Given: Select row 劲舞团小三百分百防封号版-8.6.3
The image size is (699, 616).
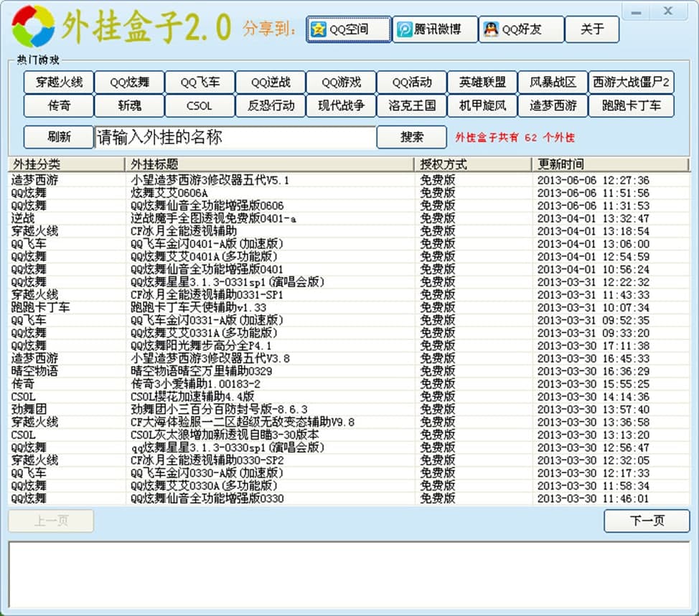Looking at the screenshot, I should pyautogui.click(x=349, y=409).
